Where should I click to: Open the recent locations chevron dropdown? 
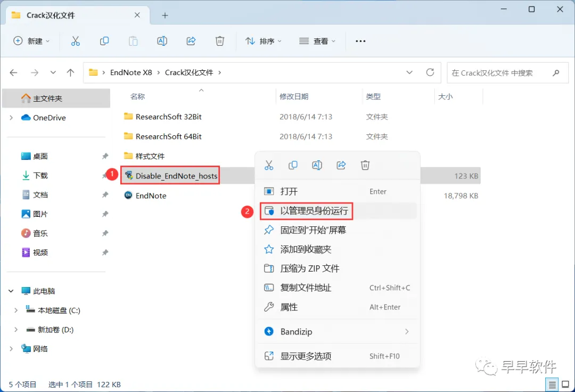coord(53,72)
